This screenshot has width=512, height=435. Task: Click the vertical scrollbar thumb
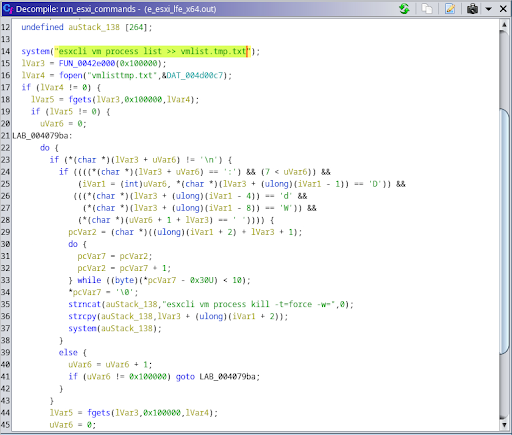(504, 231)
